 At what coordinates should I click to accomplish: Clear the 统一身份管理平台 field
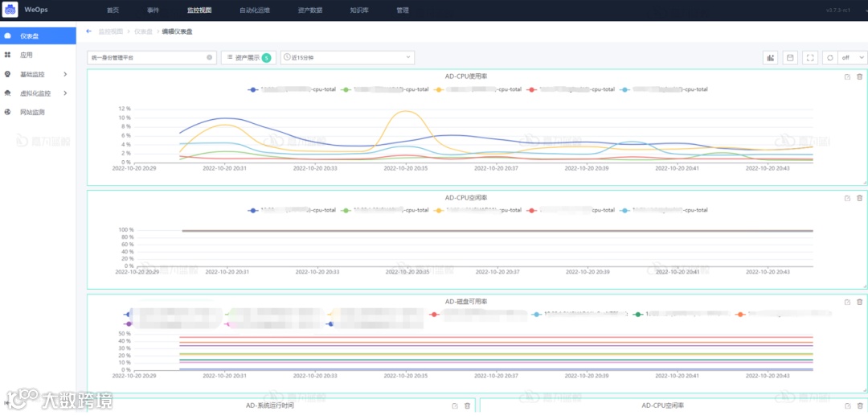(x=209, y=58)
